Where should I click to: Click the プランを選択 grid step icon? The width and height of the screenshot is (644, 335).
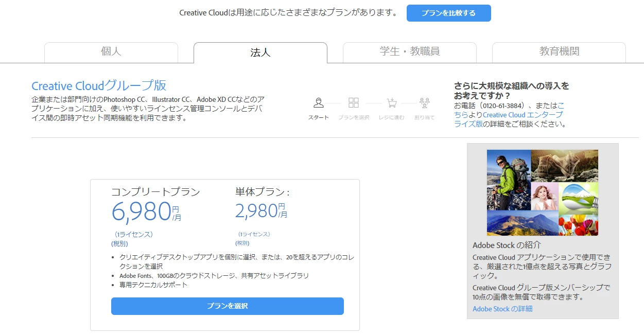point(354,103)
